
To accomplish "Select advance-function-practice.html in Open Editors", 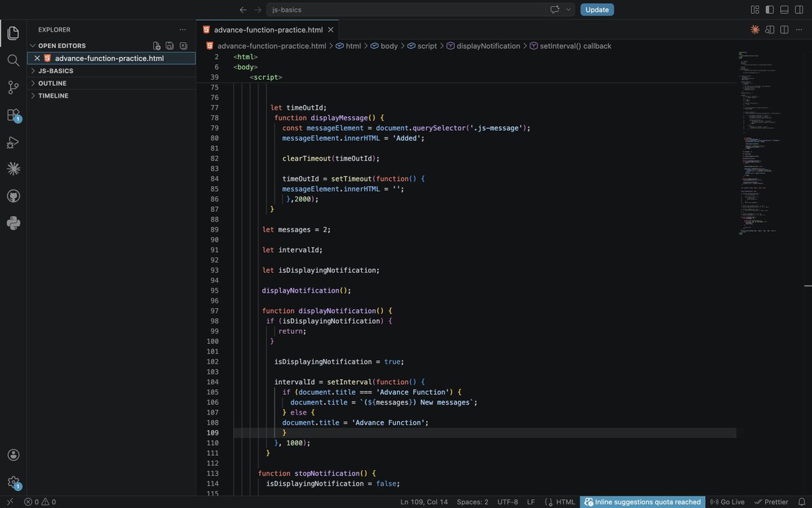I will click(x=109, y=58).
